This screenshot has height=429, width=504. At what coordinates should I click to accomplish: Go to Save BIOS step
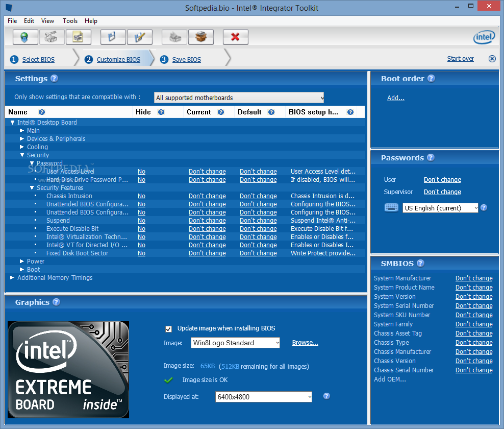point(186,60)
